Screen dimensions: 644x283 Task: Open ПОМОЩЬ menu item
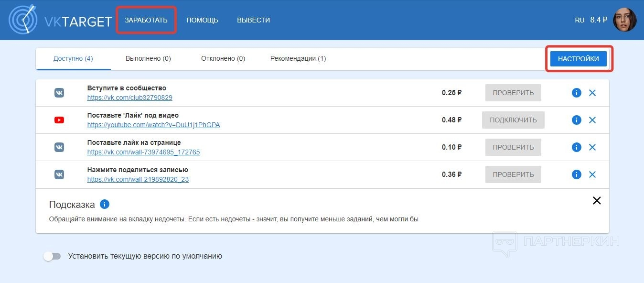tap(202, 20)
